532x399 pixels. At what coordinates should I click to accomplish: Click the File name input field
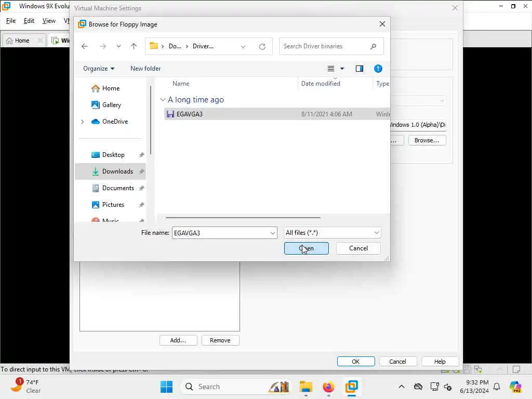(x=220, y=233)
